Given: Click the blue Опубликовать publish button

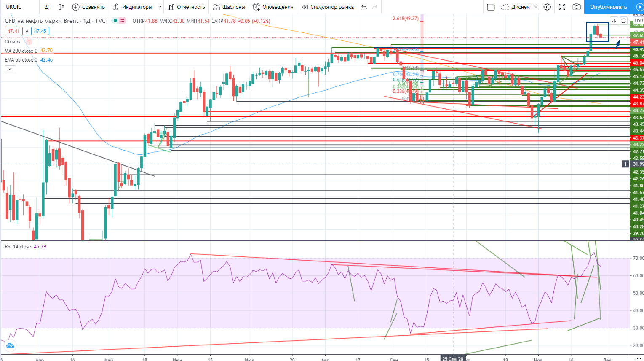Looking at the screenshot, I should 608,7.
